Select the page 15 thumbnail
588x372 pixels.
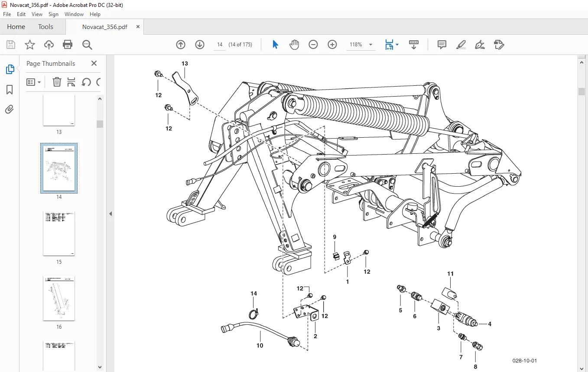click(59, 233)
